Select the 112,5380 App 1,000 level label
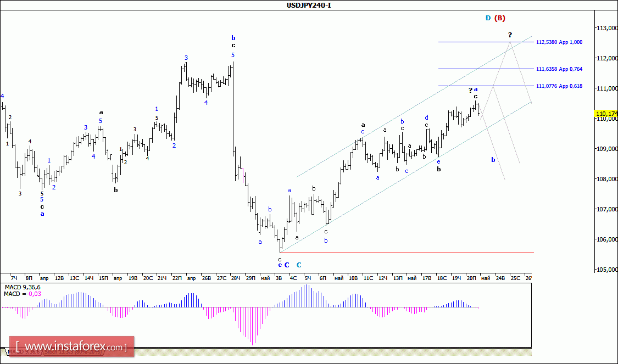The image size is (618, 364). (559, 42)
